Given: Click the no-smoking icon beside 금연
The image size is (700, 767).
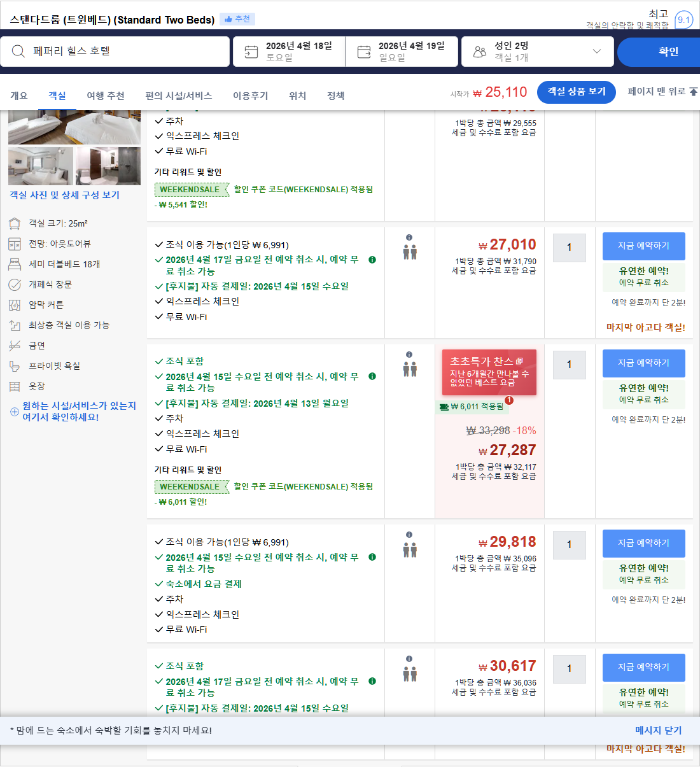Looking at the screenshot, I should pyautogui.click(x=15, y=346).
